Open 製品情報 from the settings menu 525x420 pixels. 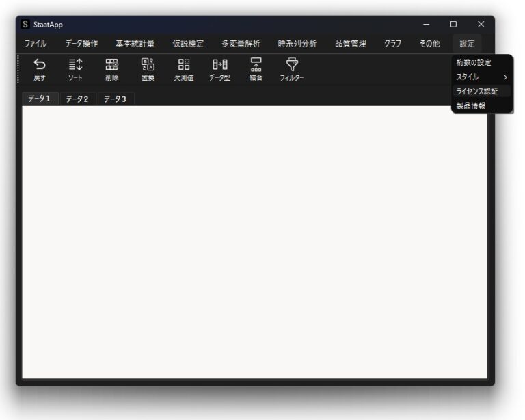(x=471, y=105)
